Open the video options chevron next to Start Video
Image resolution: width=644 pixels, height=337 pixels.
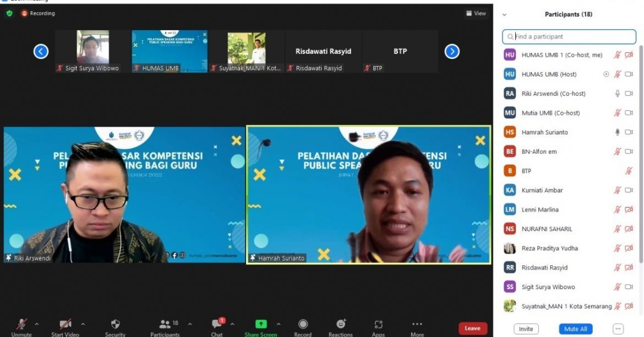tap(83, 324)
